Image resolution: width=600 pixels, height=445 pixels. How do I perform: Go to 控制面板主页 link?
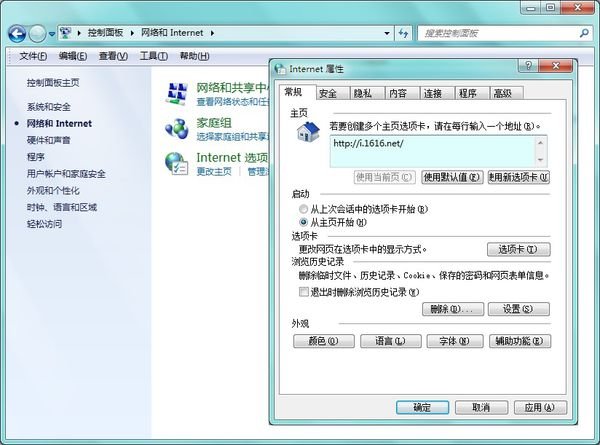click(53, 83)
